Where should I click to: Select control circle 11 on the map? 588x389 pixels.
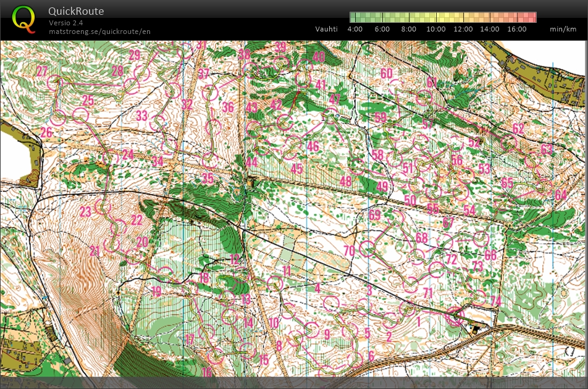(274, 283)
